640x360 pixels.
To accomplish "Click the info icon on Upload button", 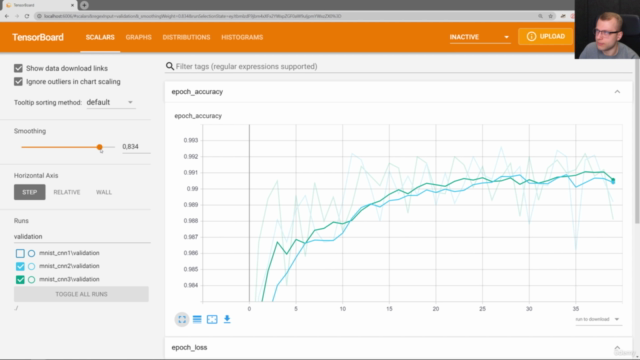I will tap(531, 36).
